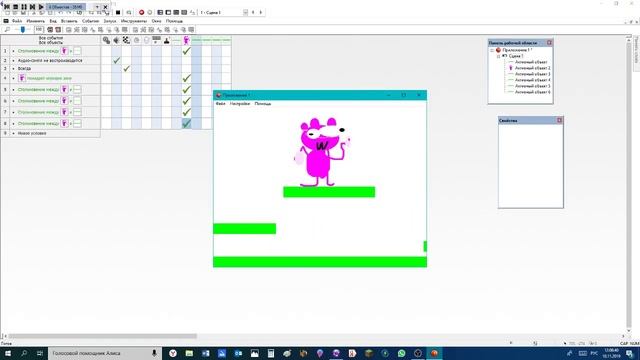This screenshot has width=640, height=360.
Task: Click the black Stop application toolbar button
Action: pyautogui.click(x=118, y=13)
